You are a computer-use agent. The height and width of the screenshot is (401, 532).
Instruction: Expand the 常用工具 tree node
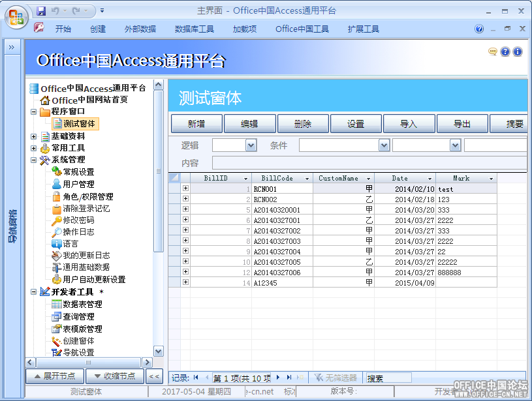click(x=33, y=148)
